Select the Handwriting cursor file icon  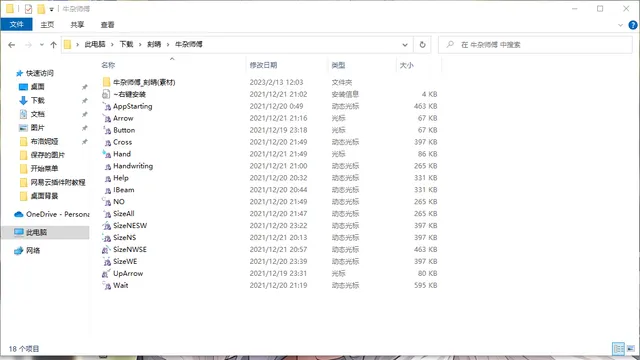tap(107, 166)
